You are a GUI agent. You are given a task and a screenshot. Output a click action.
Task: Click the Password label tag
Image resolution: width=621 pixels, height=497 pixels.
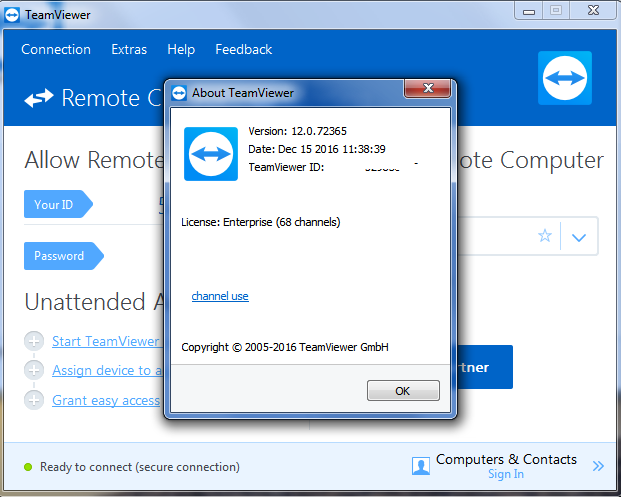[64, 256]
